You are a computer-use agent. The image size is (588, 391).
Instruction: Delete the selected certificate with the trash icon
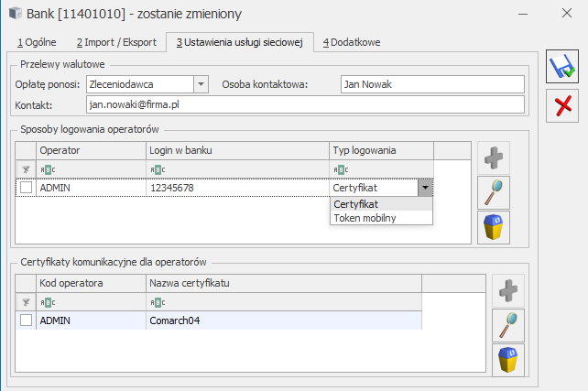[508, 360]
